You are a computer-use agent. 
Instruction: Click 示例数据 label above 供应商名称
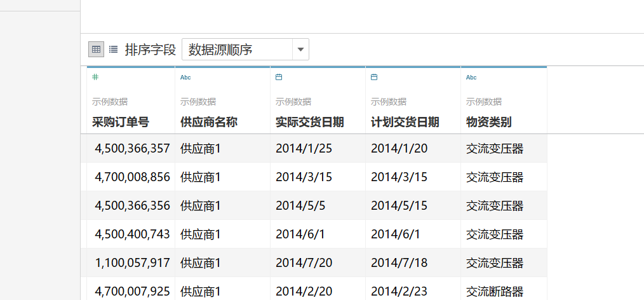[x=198, y=102]
